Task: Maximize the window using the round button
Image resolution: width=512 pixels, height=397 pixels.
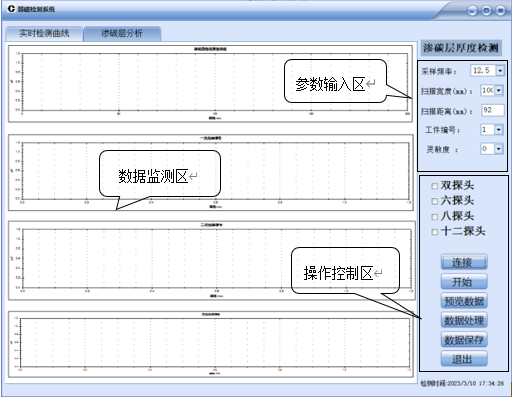Action: point(487,11)
